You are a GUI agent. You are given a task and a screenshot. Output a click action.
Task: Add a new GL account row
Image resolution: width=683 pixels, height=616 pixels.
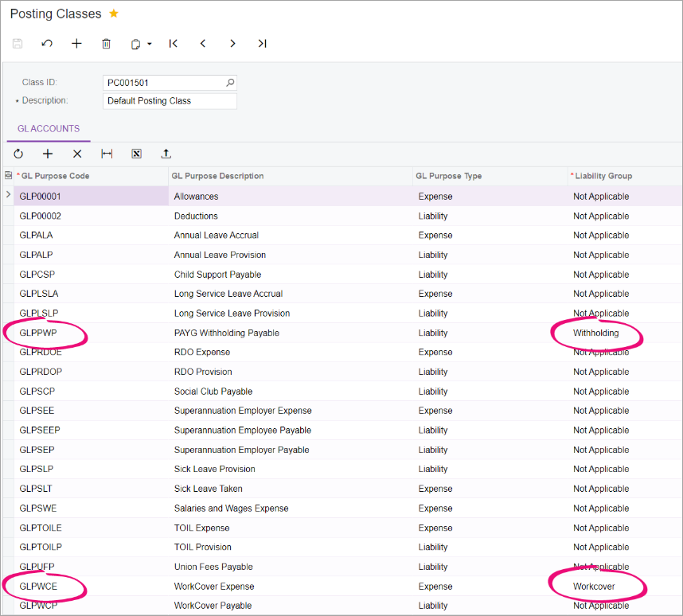coord(48,154)
